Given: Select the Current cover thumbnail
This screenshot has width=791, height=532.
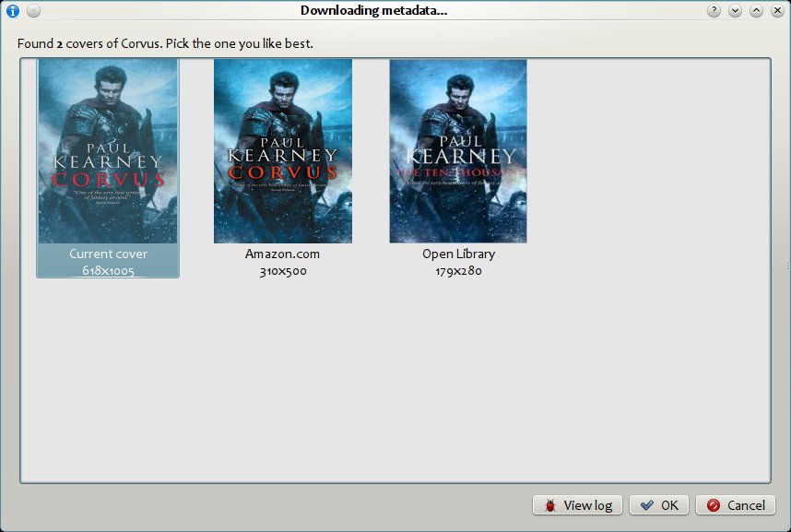Looking at the screenshot, I should 108,151.
